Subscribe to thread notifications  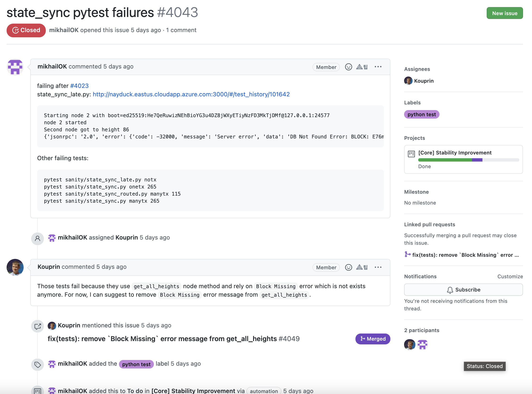tap(463, 290)
